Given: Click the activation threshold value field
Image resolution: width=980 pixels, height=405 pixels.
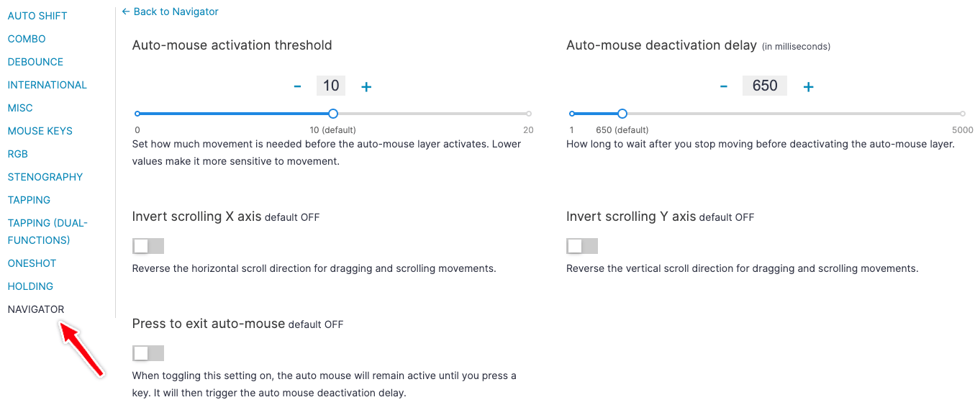Looking at the screenshot, I should tap(331, 86).
